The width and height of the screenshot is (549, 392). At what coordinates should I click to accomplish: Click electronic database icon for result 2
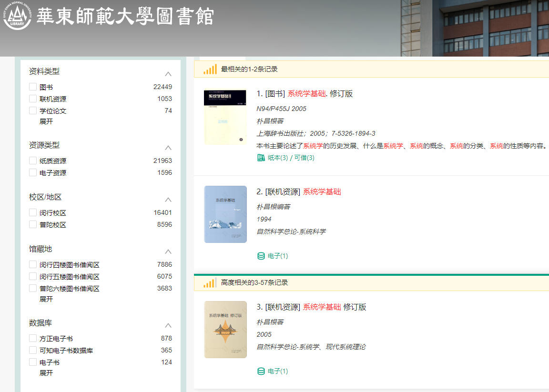click(261, 256)
